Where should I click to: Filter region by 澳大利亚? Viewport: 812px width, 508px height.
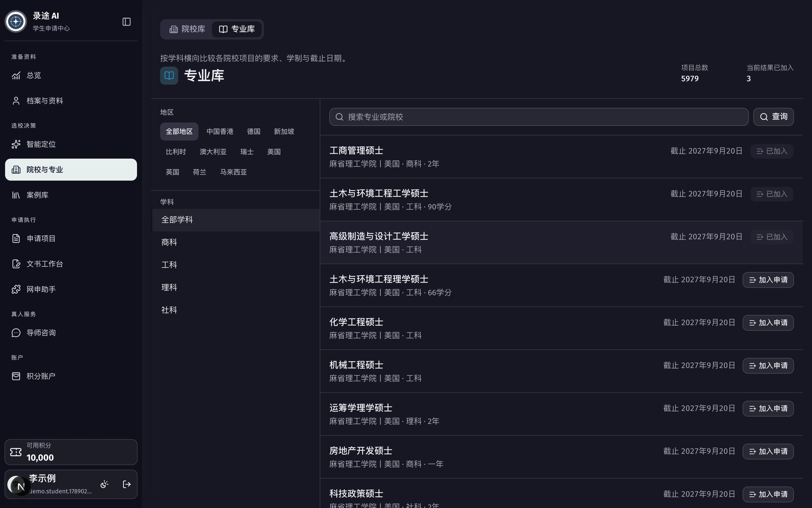(x=213, y=152)
